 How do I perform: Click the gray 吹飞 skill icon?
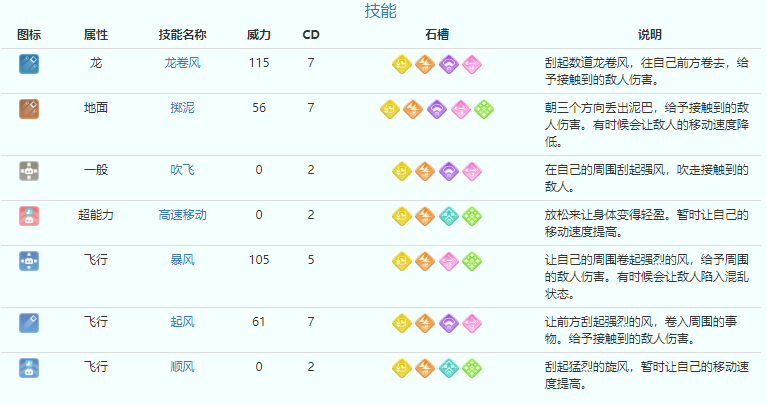pos(29,170)
